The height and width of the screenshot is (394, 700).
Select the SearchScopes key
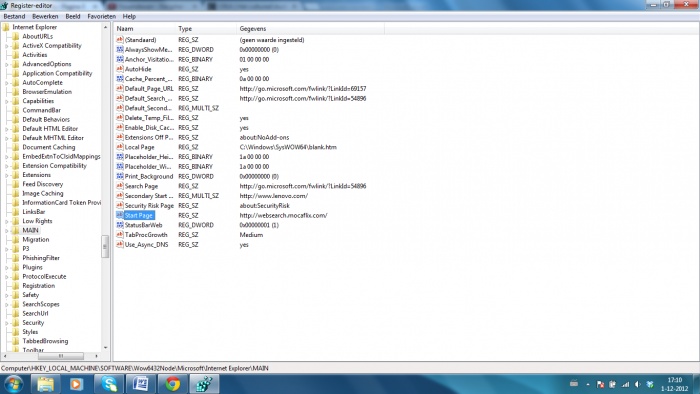coord(41,304)
